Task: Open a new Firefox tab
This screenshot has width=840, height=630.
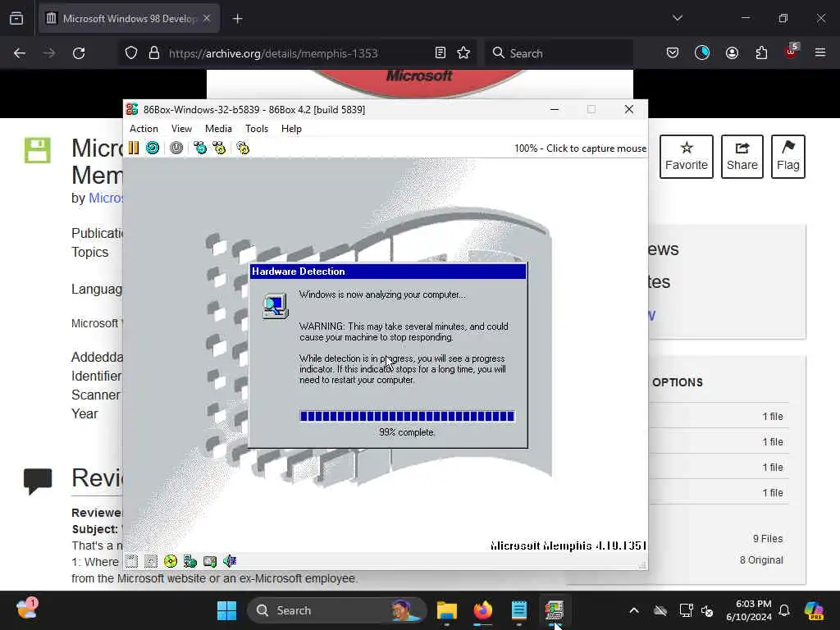Action: point(237,19)
